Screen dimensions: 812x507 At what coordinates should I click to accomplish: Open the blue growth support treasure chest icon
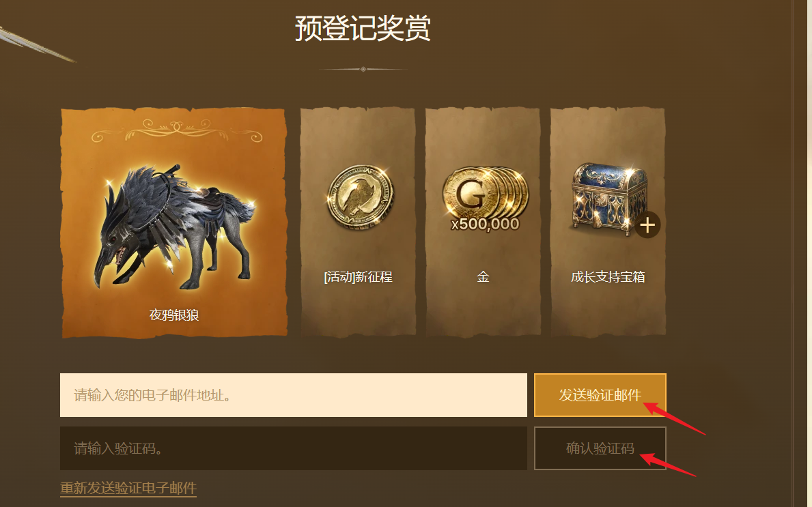pyautogui.click(x=609, y=198)
